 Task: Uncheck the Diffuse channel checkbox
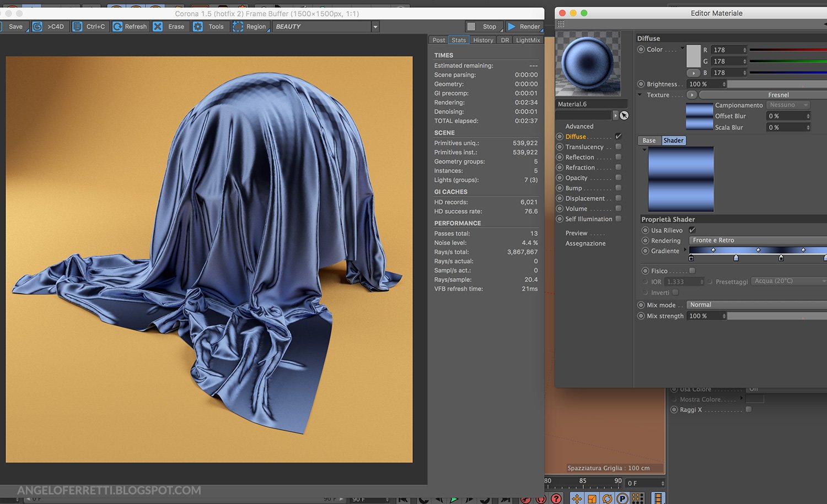tap(618, 136)
